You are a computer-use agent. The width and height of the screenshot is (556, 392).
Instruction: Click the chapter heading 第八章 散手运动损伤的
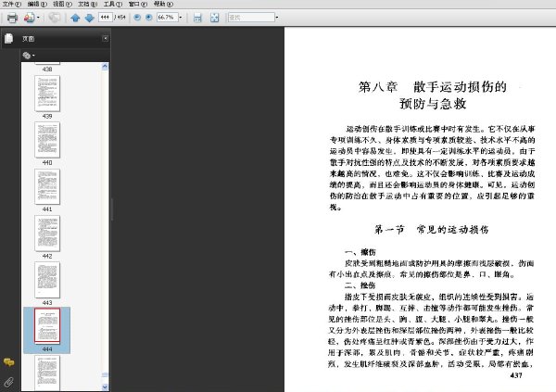[x=433, y=86]
